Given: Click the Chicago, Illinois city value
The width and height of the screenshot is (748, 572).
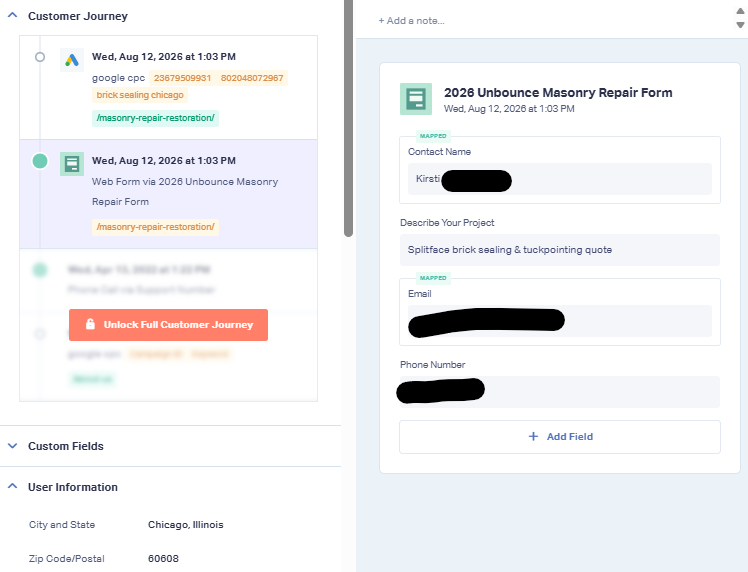Looking at the screenshot, I should coord(186,525).
